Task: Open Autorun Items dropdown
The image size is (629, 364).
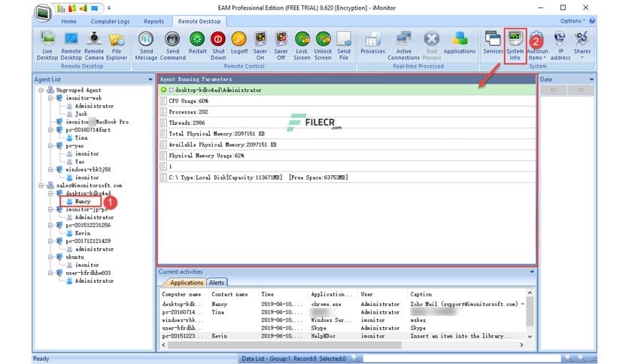Action: point(537,46)
